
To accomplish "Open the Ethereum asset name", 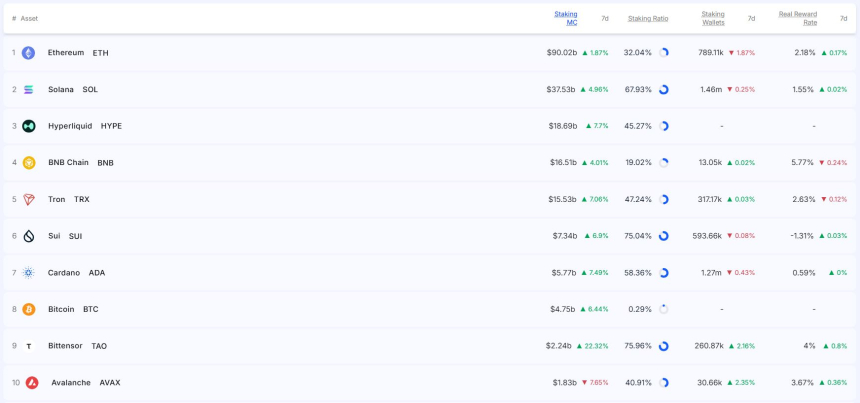I will coord(66,53).
